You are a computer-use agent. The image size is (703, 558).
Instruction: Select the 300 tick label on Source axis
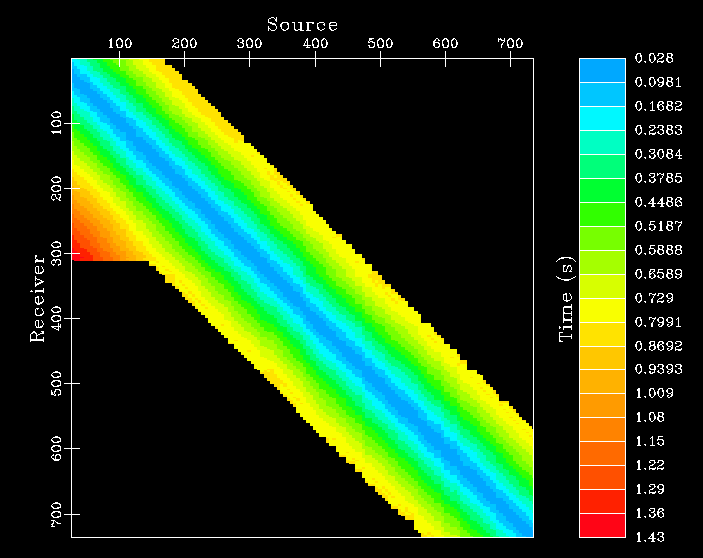[249, 43]
